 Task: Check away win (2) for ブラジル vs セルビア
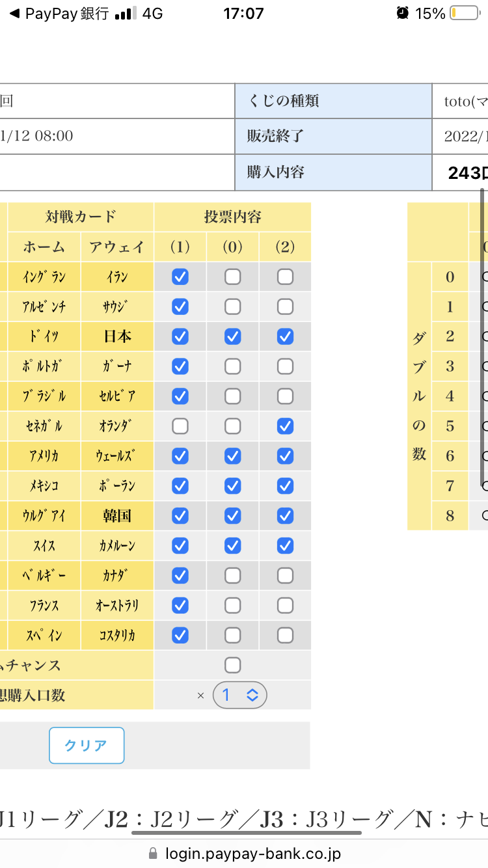point(285,396)
